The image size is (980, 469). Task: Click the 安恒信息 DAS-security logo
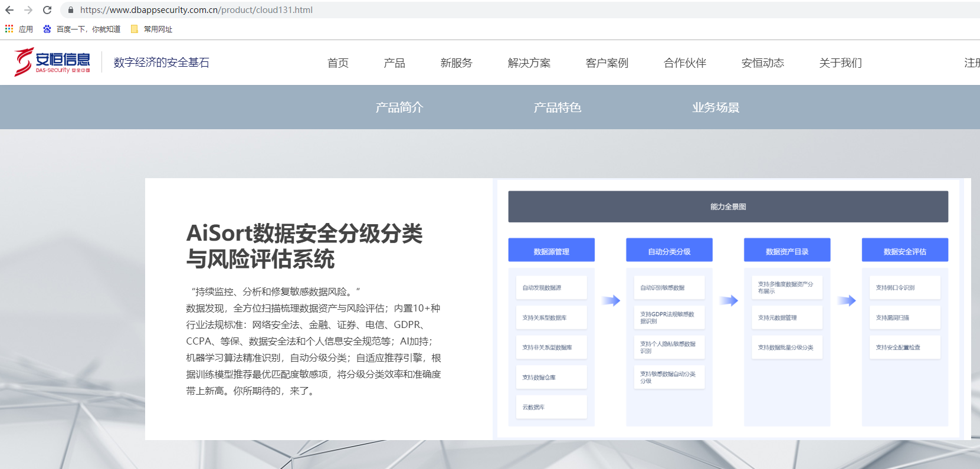click(53, 62)
